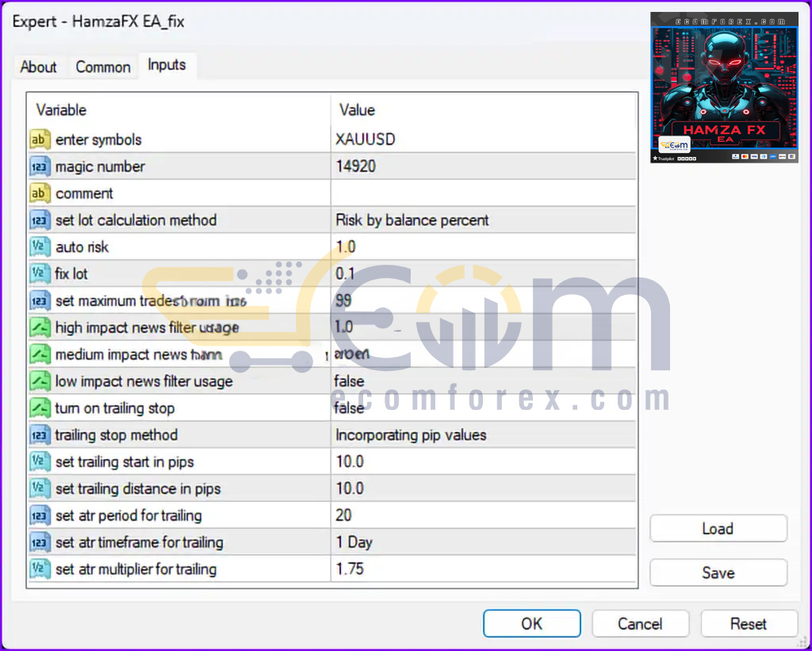Image resolution: width=812 pixels, height=651 pixels.
Task: Click the icon beside set atr multiplier for trailing
Action: (x=40, y=569)
